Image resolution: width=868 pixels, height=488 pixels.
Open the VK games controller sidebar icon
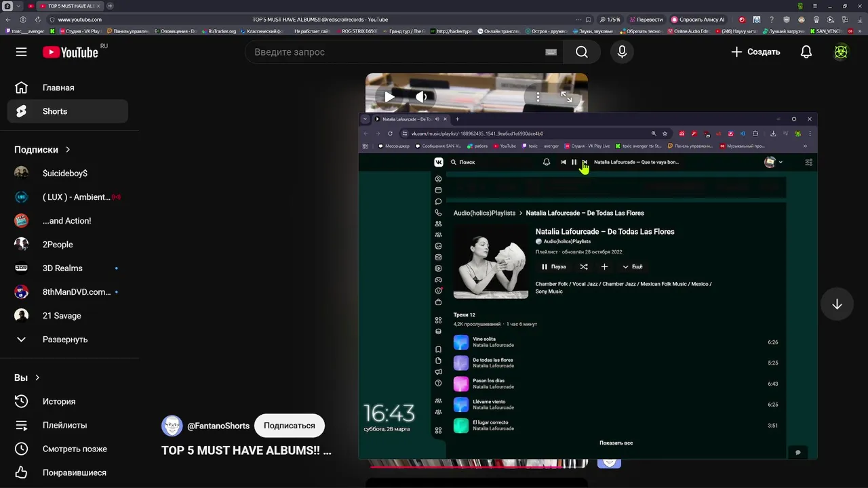click(438, 279)
